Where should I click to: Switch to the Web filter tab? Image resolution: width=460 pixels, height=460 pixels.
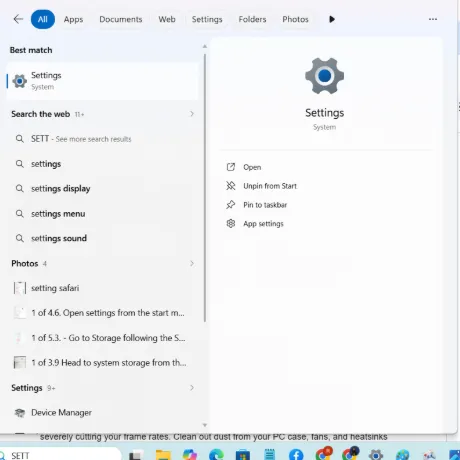167,19
